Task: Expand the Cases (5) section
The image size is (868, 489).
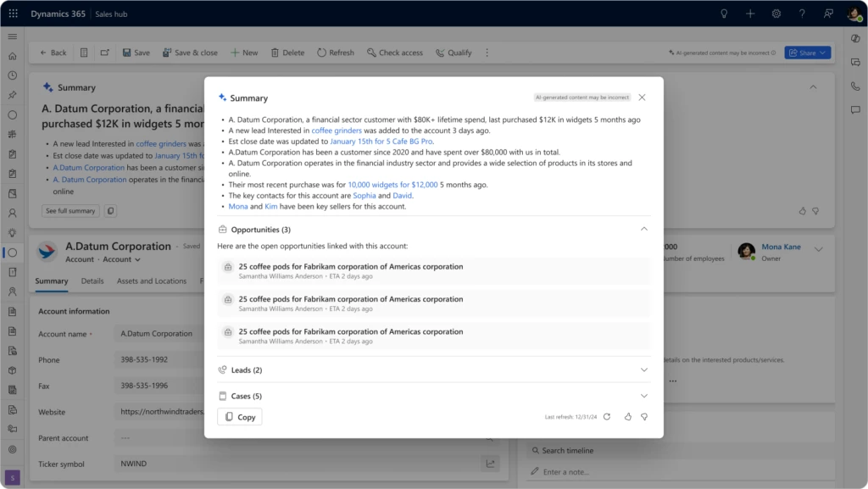Action: click(x=643, y=396)
